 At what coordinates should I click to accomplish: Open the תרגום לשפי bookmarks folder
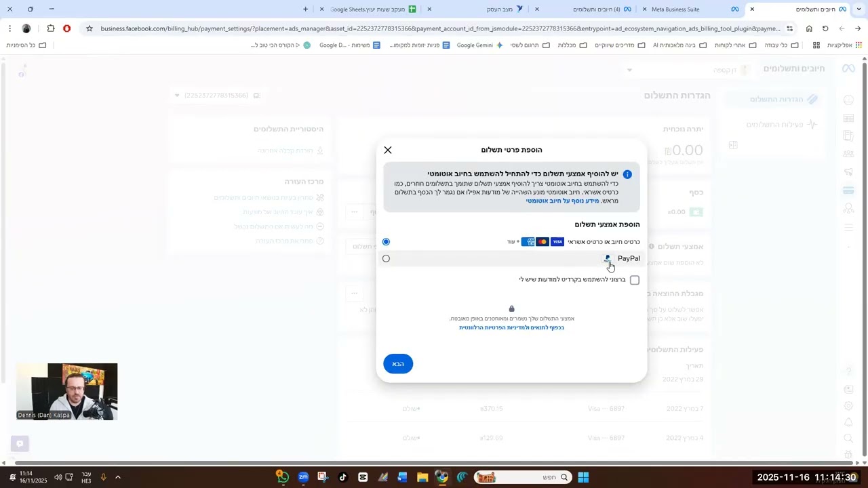[x=530, y=45]
